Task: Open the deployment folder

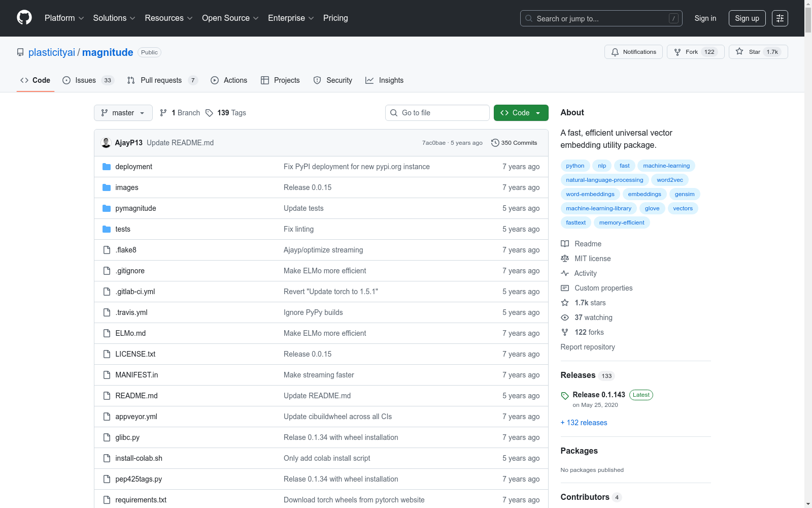Action: pyautogui.click(x=133, y=167)
